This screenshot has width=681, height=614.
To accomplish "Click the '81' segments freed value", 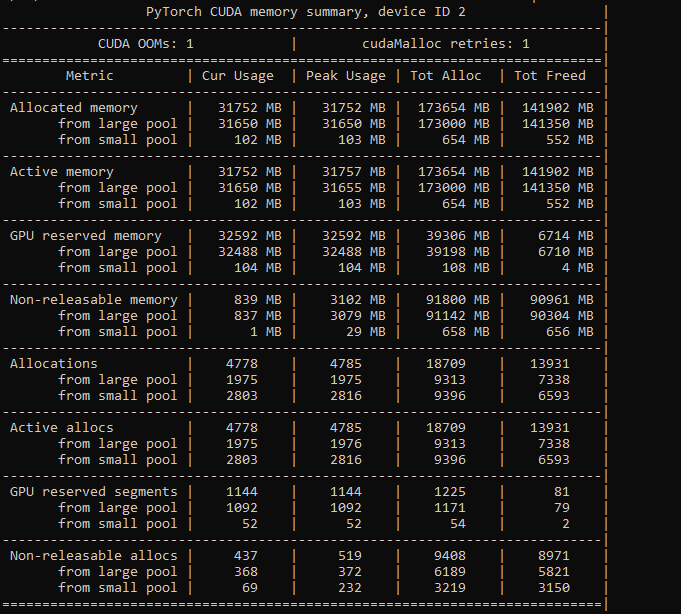I will click(x=562, y=492).
